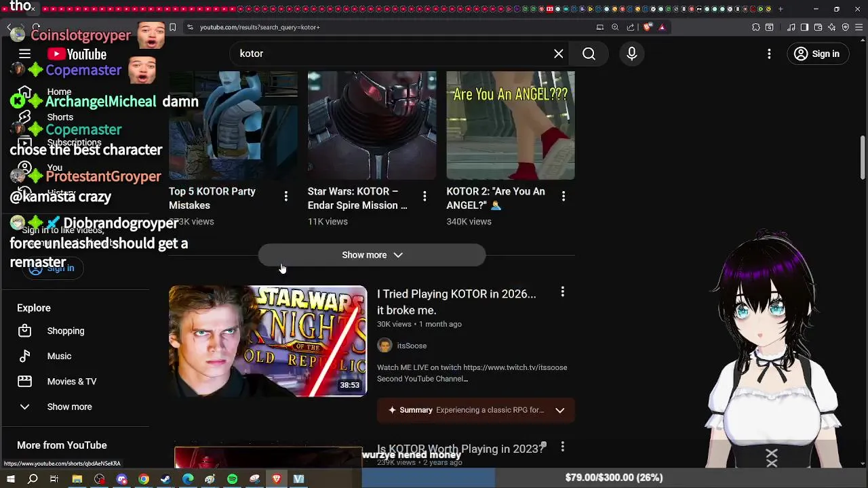868x488 pixels.
Task: Click the 'Explore' section heading
Action: (34, 308)
